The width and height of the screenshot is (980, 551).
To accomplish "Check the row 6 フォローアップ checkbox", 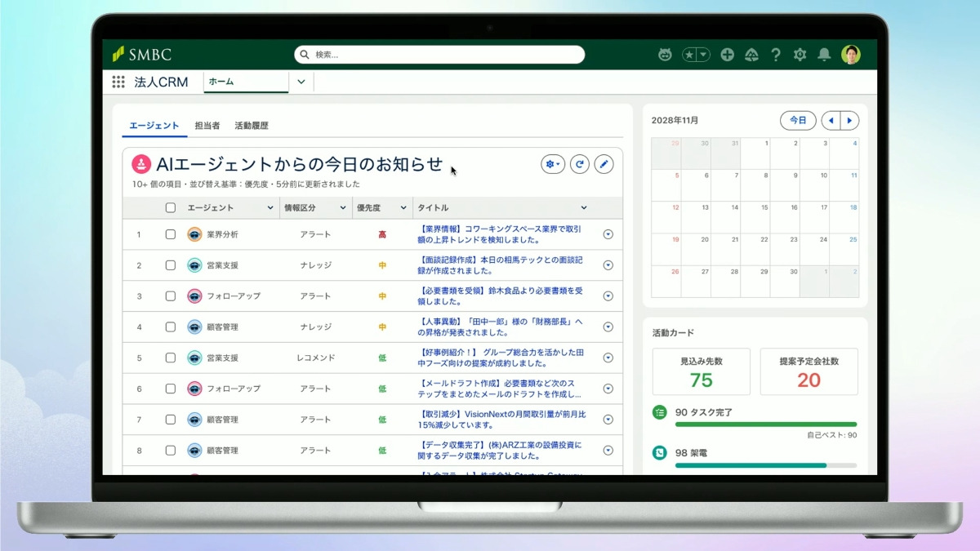I will coord(171,389).
